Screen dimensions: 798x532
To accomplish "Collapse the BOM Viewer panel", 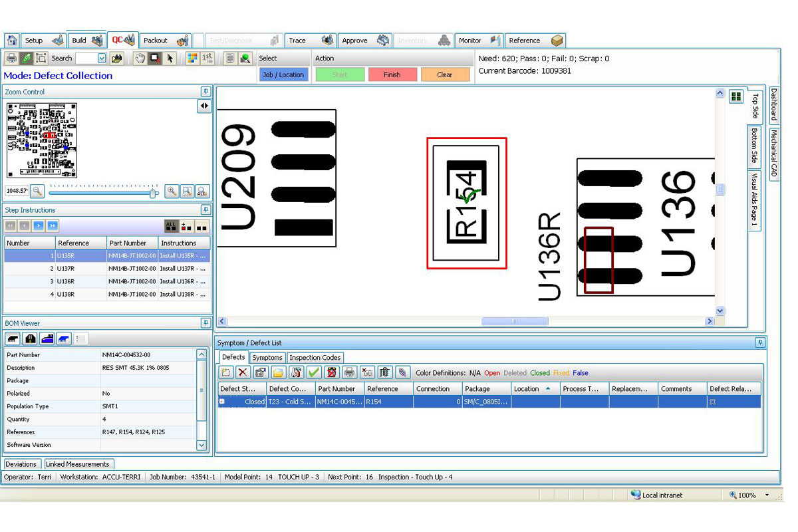I will click(206, 323).
